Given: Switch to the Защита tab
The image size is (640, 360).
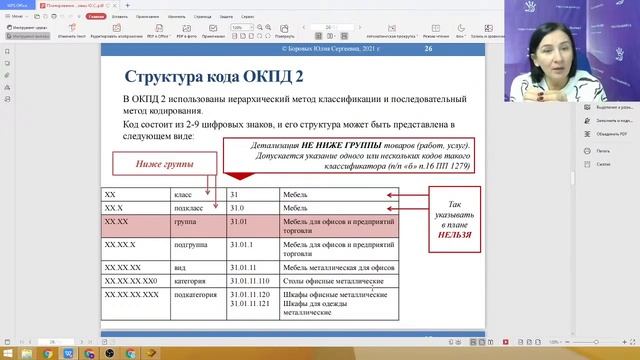Looking at the screenshot, I should 226,16.
